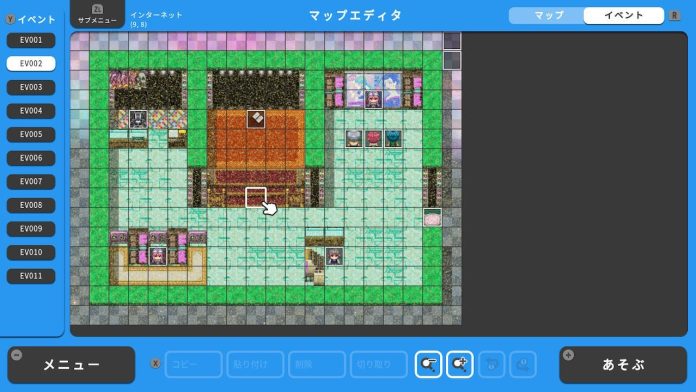
Task: Open the メニュー button
Action: click(71, 365)
